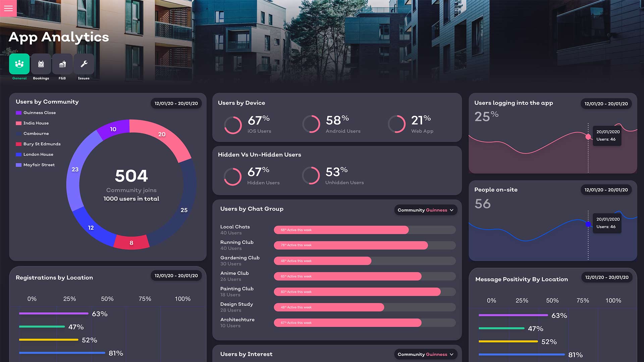Open date range in Users by Community
The image size is (644, 362).
coord(176,104)
